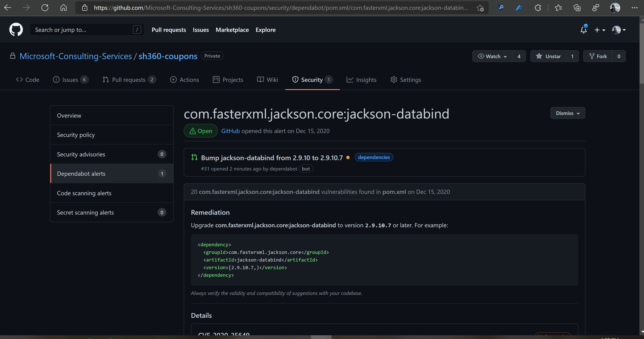
Task: Click the browser feedback people icon
Action: click(x=596, y=8)
